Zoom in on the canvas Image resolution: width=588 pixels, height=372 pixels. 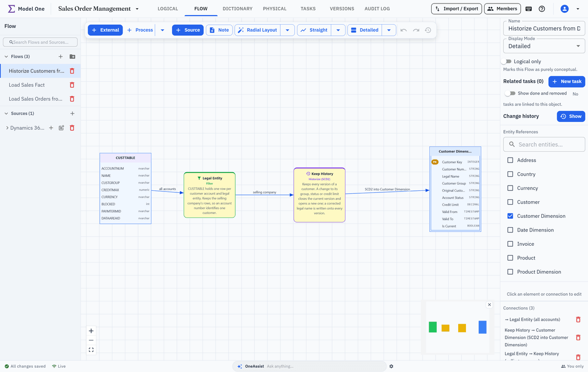[x=91, y=331]
